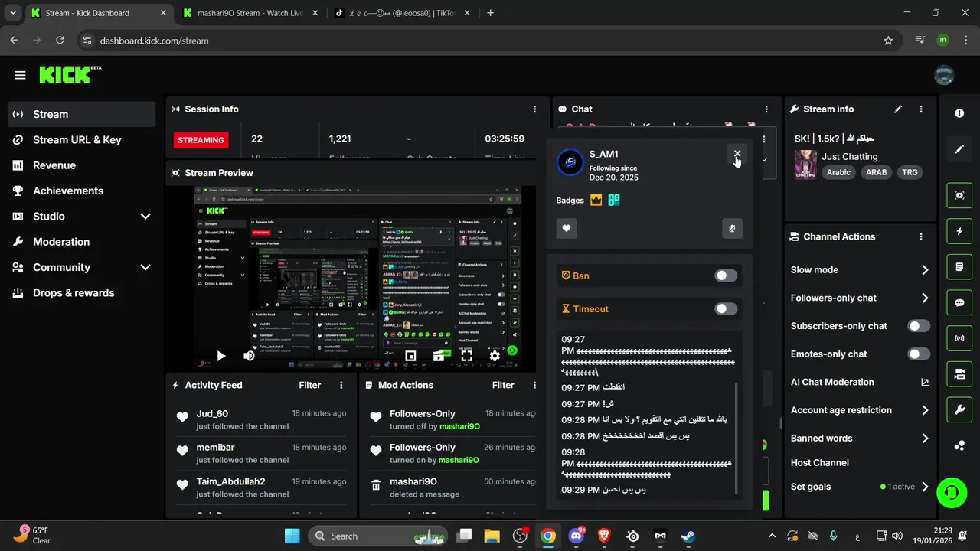Enable Emotes-only chat

pos(919,354)
